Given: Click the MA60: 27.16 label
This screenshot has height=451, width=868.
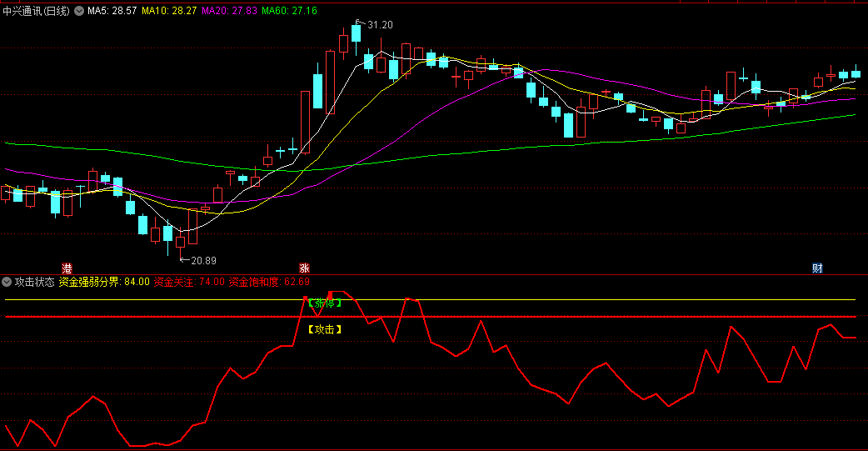Looking at the screenshot, I should pyautogui.click(x=289, y=11).
